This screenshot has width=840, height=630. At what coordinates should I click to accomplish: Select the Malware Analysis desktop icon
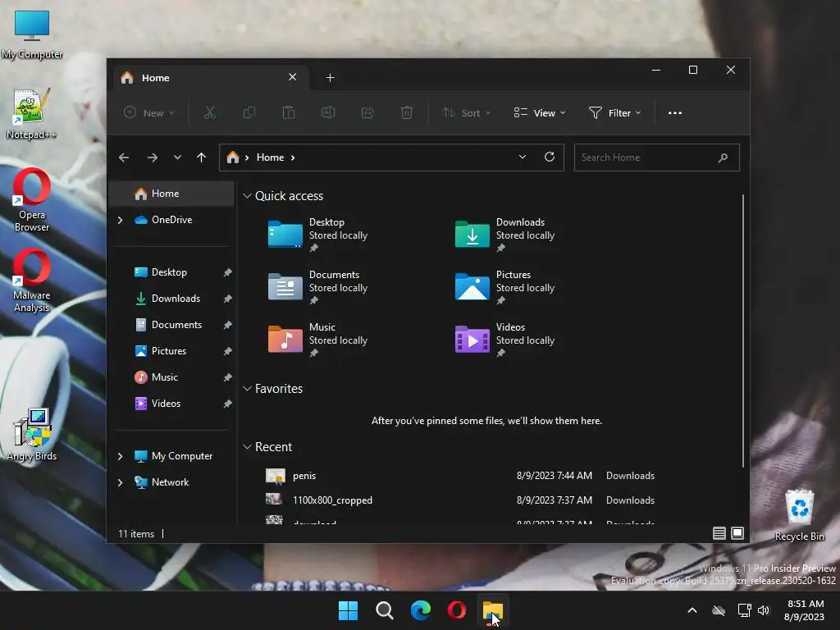(x=32, y=281)
